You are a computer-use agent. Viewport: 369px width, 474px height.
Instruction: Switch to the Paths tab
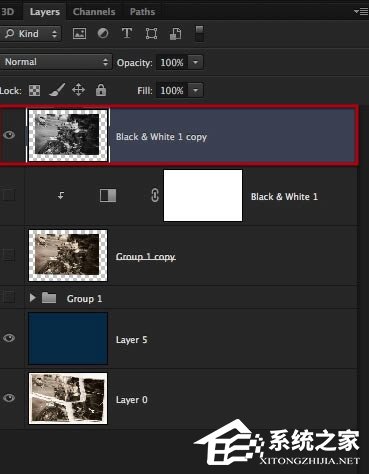pyautogui.click(x=143, y=12)
